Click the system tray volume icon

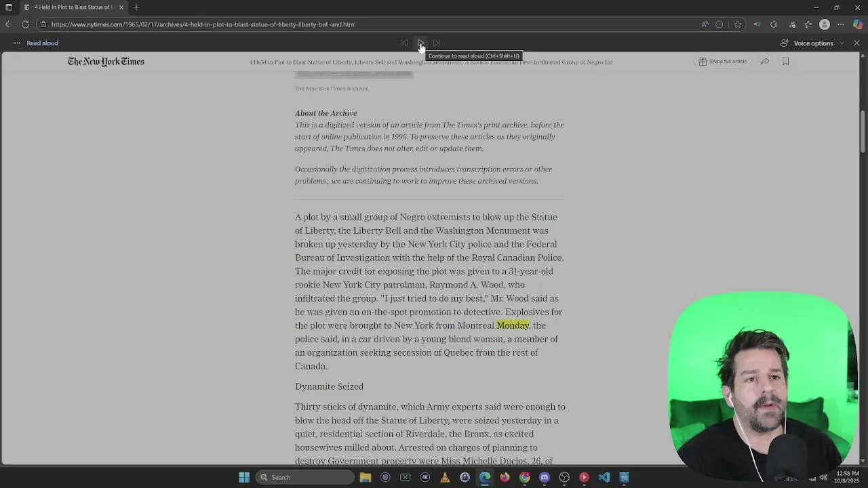pyautogui.click(x=823, y=477)
